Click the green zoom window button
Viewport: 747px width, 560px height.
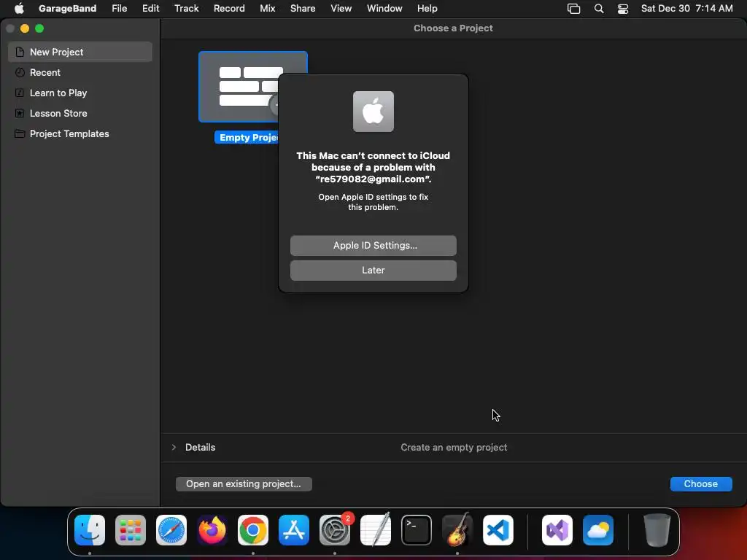[x=39, y=28]
